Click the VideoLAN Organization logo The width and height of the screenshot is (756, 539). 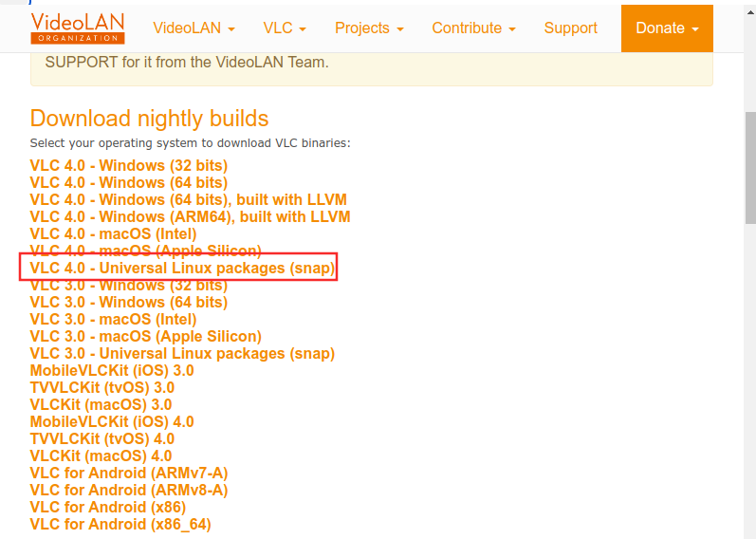pos(78,28)
